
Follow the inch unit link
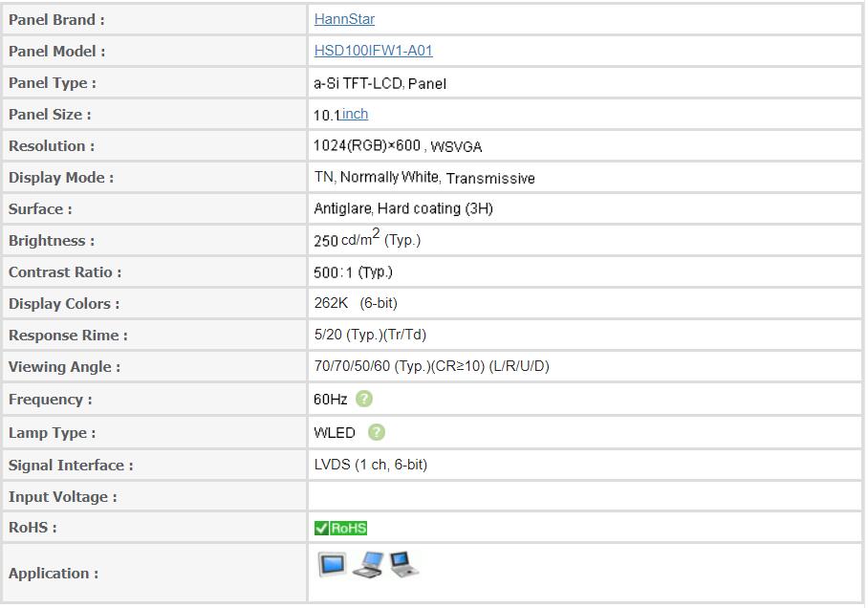coord(355,114)
